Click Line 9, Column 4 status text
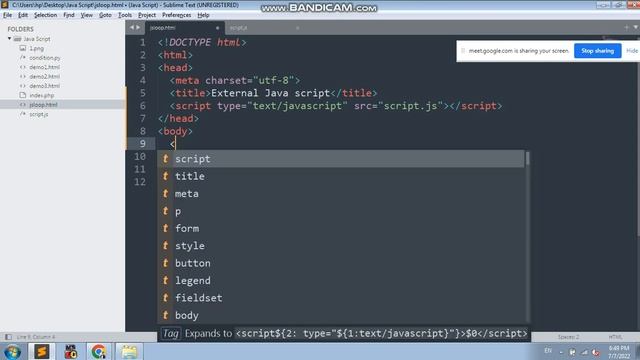 [x=36, y=337]
